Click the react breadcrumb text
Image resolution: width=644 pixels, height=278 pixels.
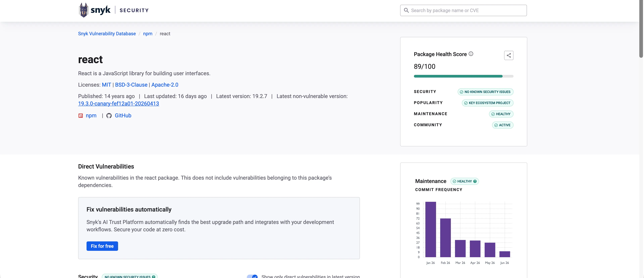[x=165, y=34]
